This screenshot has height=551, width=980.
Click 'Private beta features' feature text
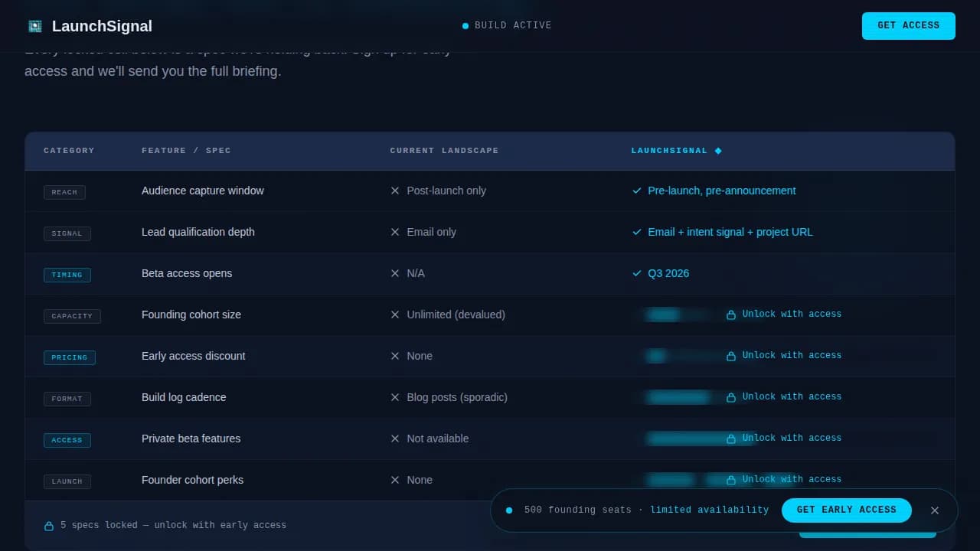tap(191, 439)
